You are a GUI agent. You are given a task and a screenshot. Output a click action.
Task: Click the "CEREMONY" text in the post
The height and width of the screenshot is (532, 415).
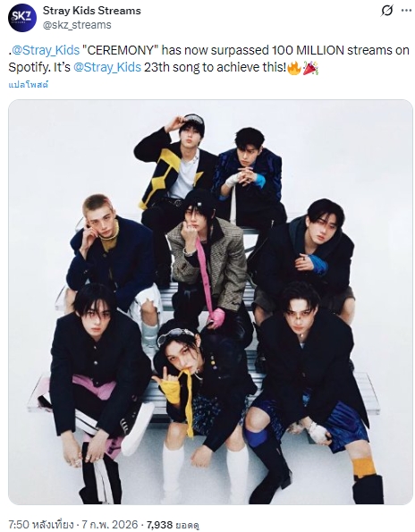tap(121, 50)
